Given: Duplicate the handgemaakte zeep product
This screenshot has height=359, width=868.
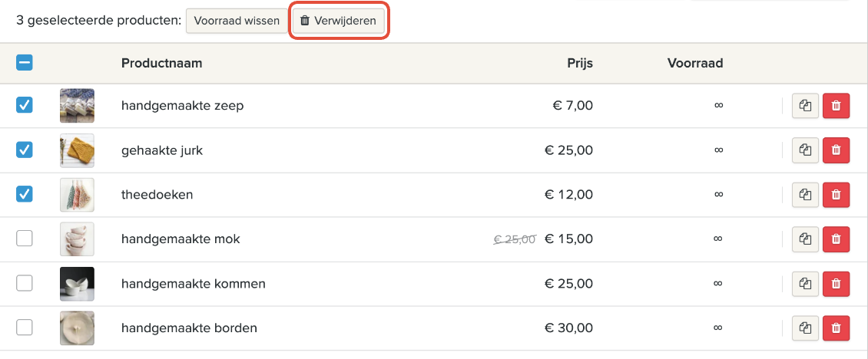Looking at the screenshot, I should point(805,106).
